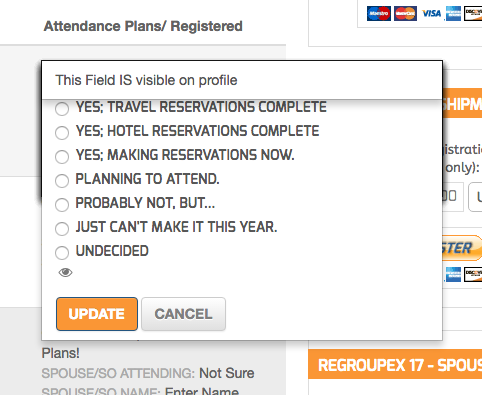
Task: Click the Cancel button
Action: [x=183, y=314]
